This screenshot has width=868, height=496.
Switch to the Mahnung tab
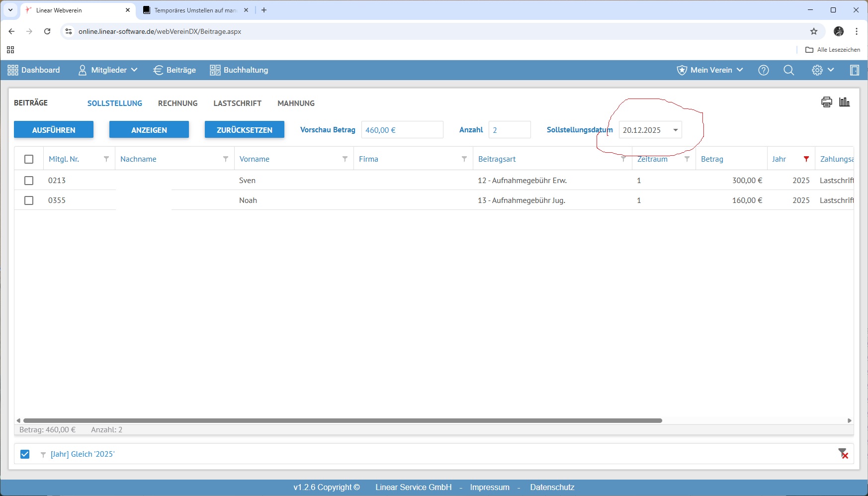(x=296, y=103)
